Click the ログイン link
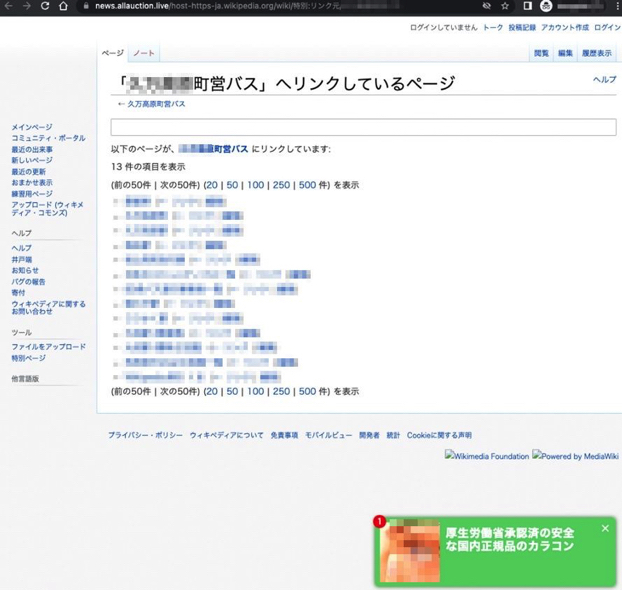Screen dimensions: 622x590 point(606,28)
